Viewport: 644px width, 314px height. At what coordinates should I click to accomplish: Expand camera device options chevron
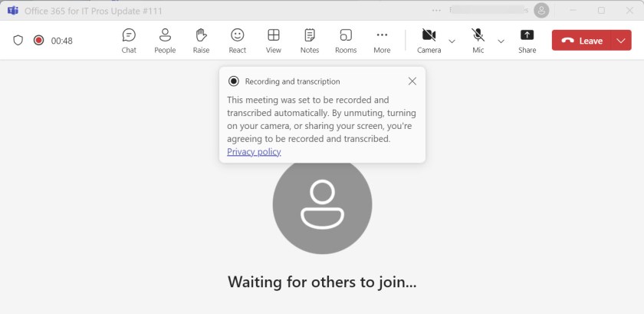[x=452, y=41]
